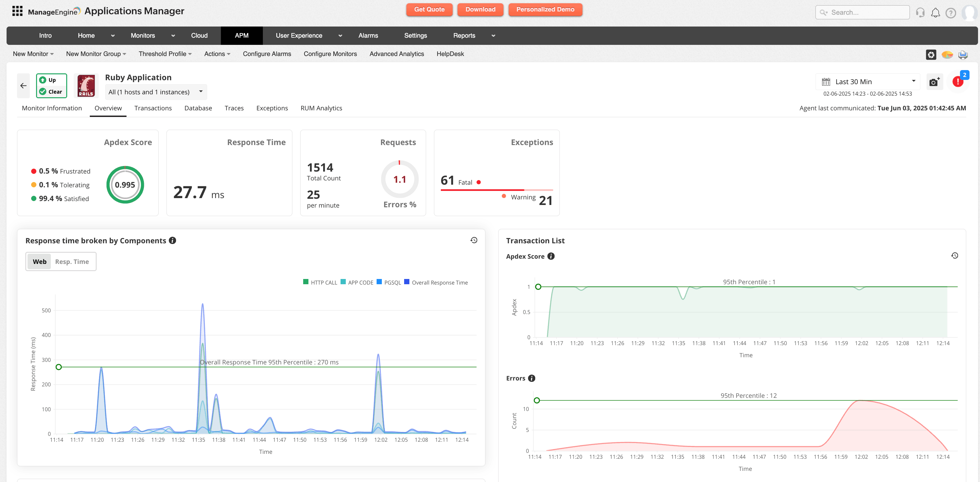
Task: Switch to the Monitor Information tab
Action: [52, 108]
